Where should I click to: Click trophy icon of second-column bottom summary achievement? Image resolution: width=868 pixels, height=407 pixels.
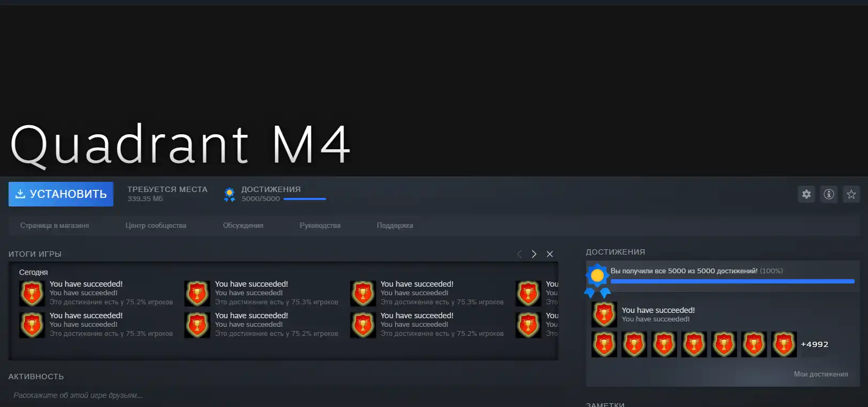[x=197, y=325]
